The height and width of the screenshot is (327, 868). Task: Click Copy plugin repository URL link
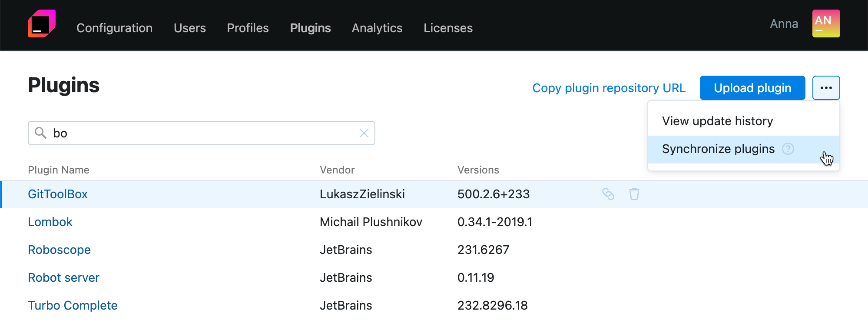pyautogui.click(x=609, y=88)
